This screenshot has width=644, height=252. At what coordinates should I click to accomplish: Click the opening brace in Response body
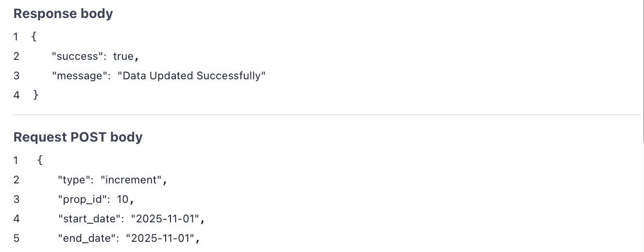[33, 37]
